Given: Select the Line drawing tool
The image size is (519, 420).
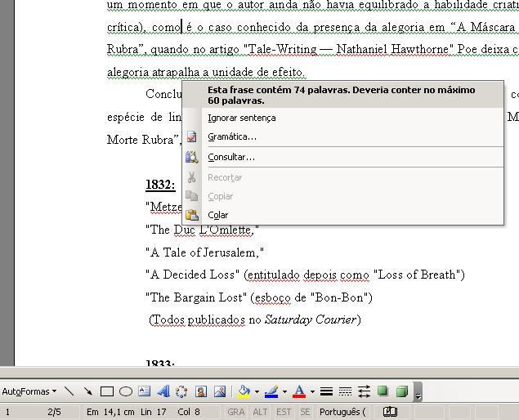Looking at the screenshot, I should [69, 391].
